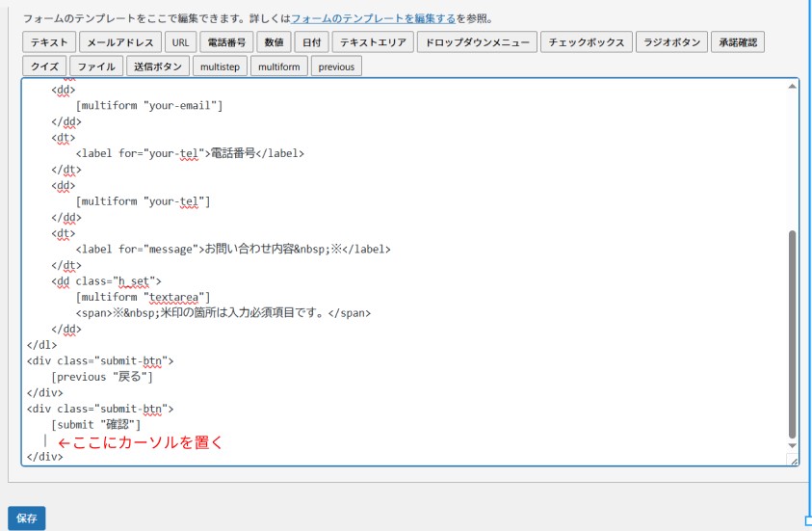Click the multistep tag button
The height and width of the screenshot is (531, 812).
(x=221, y=66)
